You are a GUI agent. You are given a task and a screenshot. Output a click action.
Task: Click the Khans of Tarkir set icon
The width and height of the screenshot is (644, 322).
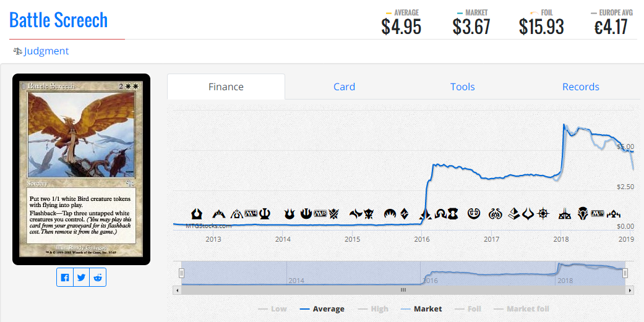pyautogui.click(x=333, y=214)
